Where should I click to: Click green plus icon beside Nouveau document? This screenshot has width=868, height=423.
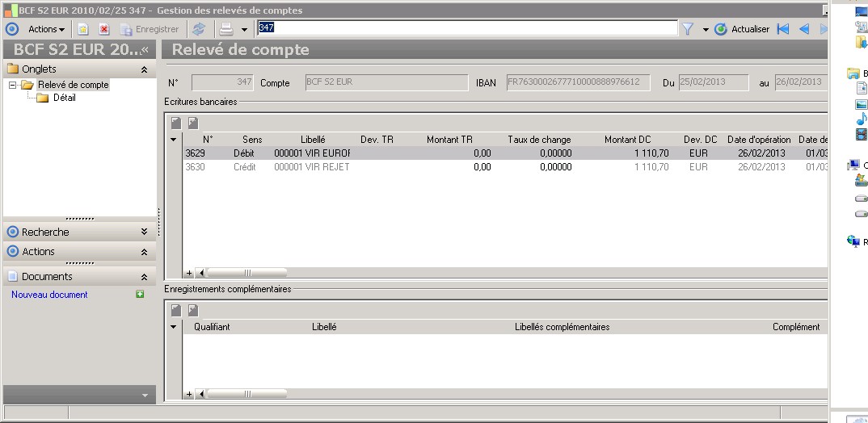pos(140,295)
